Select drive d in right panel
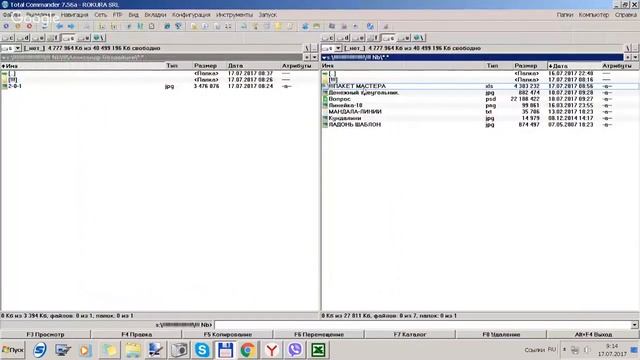This screenshot has height=360, width=640. click(343, 38)
